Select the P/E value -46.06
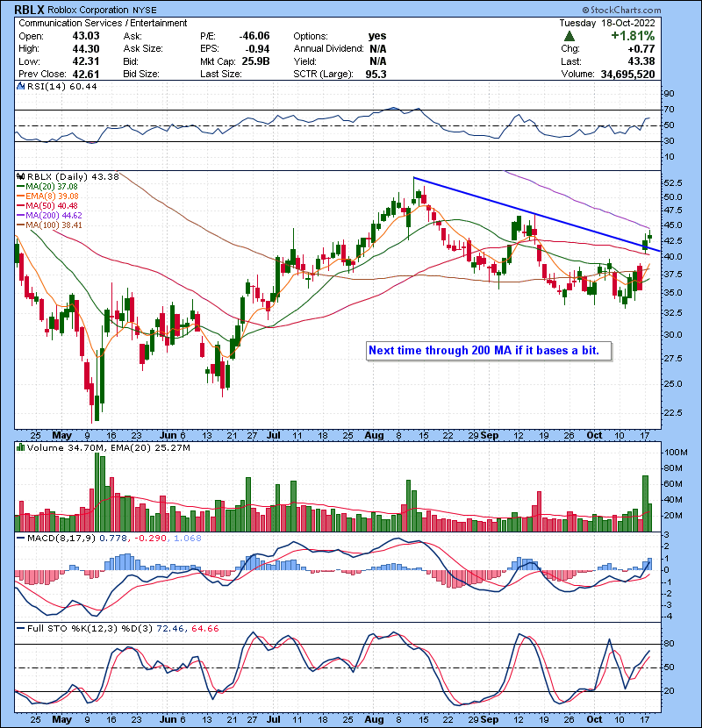 [254, 36]
